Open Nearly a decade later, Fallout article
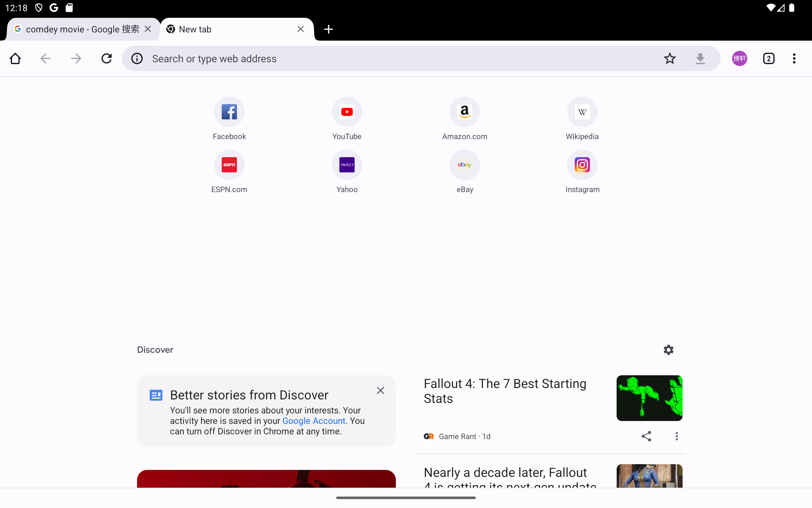The width and height of the screenshot is (812, 508). pos(510,478)
